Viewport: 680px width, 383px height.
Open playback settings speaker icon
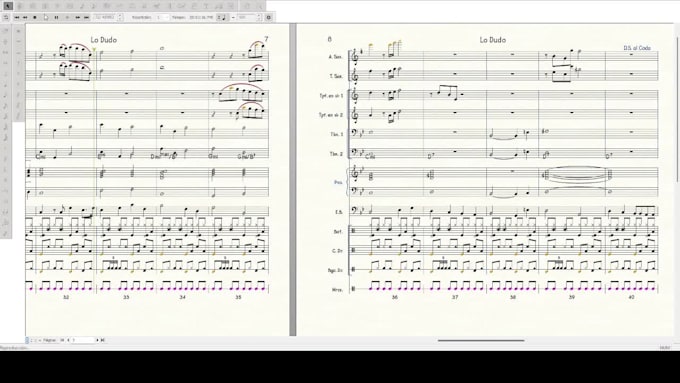pos(268,17)
